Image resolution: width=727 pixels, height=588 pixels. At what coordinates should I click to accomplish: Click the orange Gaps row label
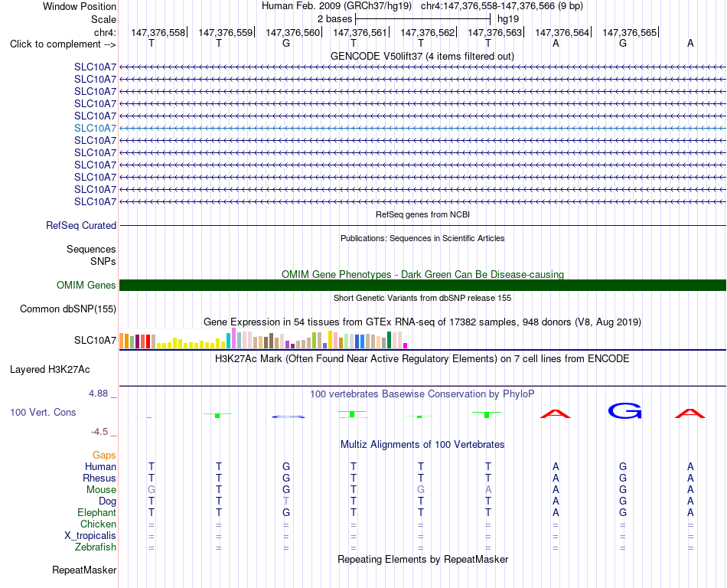point(104,456)
